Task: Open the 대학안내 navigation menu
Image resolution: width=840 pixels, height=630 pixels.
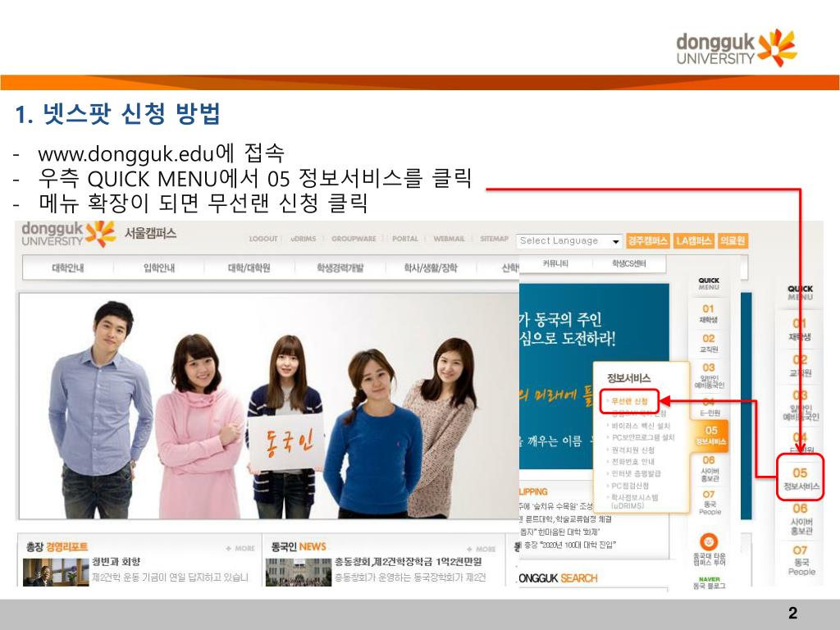Action: point(68,268)
